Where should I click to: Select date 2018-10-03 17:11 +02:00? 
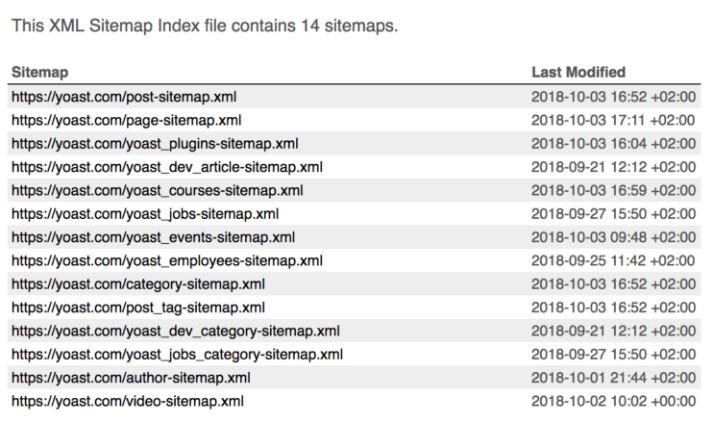coord(613,120)
